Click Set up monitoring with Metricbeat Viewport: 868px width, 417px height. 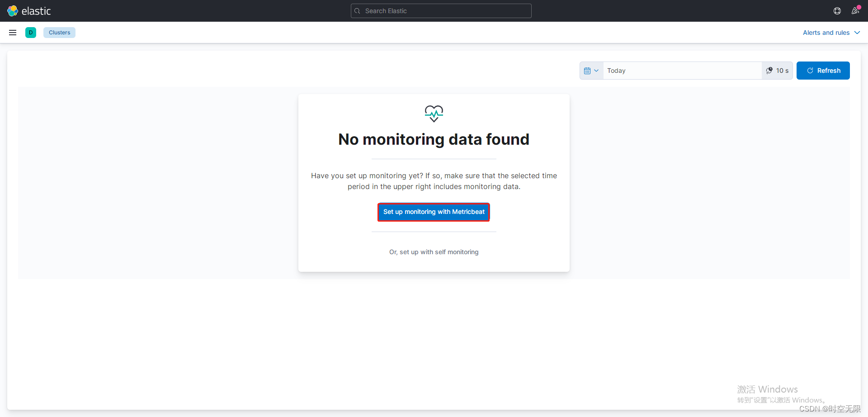pos(434,212)
